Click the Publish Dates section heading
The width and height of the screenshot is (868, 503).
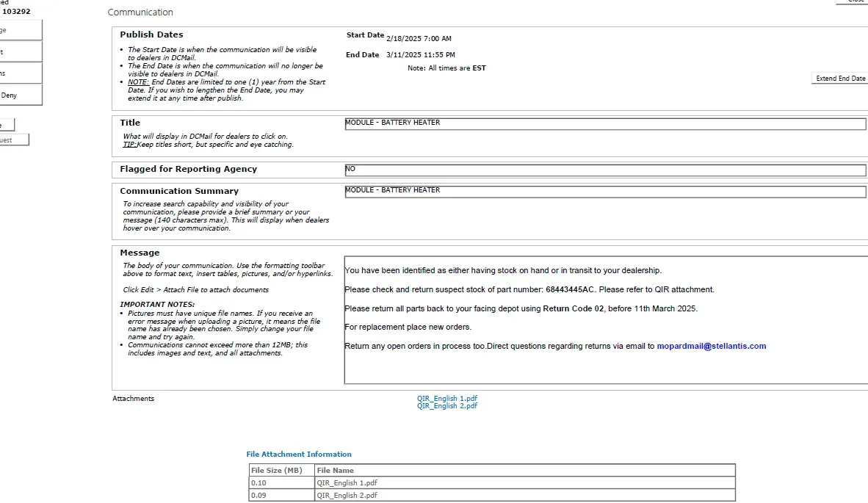[x=151, y=35]
